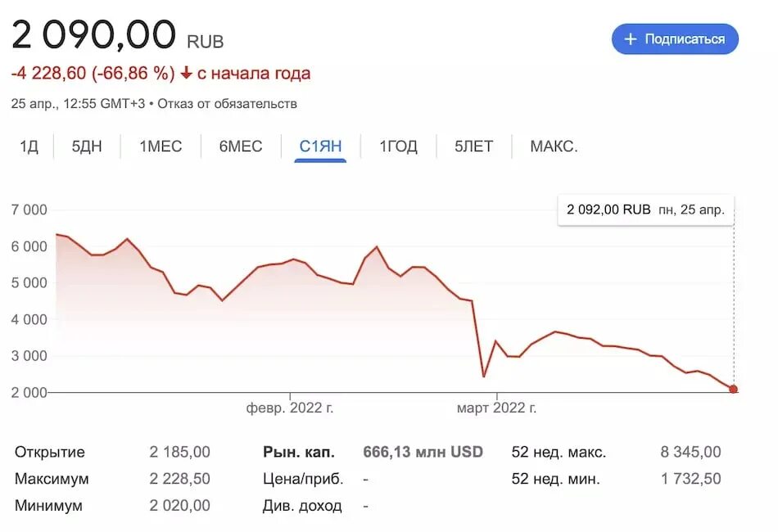778x532 pixels.
Task: Select the С1ЯН year-to-date tab
Action: coord(320,147)
